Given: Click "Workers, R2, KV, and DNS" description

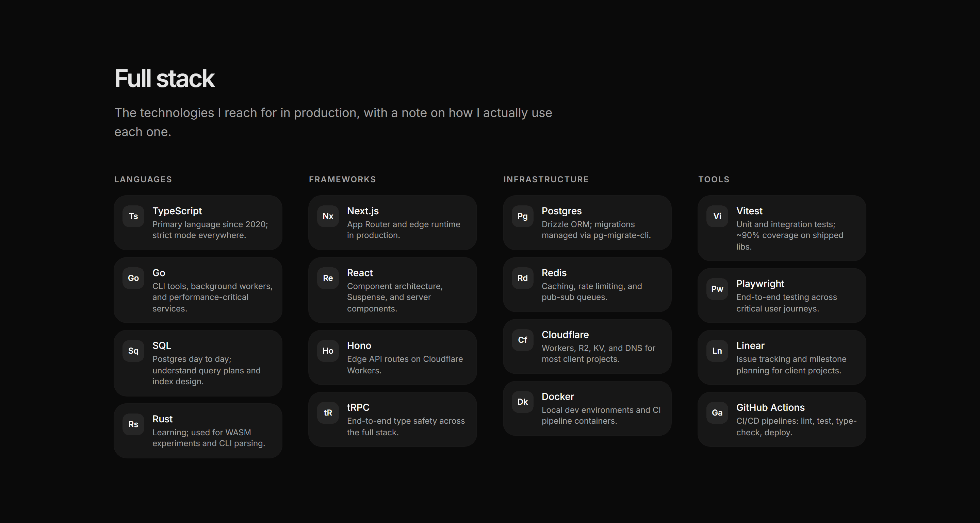Looking at the screenshot, I should tap(599, 353).
